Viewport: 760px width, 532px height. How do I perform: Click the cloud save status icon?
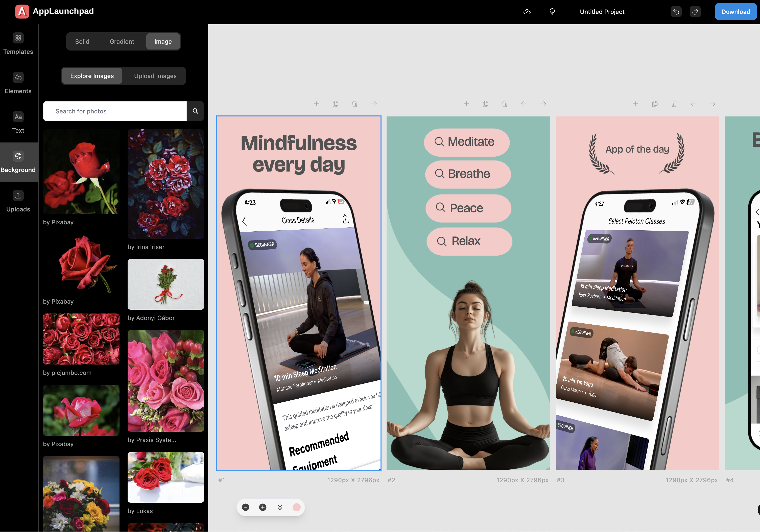(527, 12)
